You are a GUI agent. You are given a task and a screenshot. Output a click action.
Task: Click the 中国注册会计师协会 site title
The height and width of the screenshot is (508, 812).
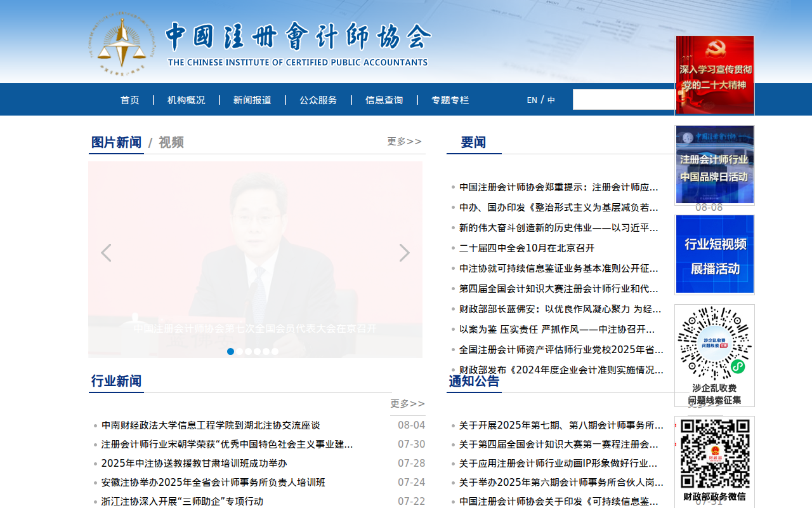298,37
